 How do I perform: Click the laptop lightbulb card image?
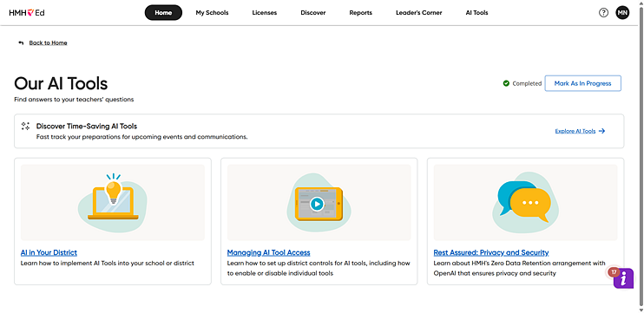(x=113, y=203)
